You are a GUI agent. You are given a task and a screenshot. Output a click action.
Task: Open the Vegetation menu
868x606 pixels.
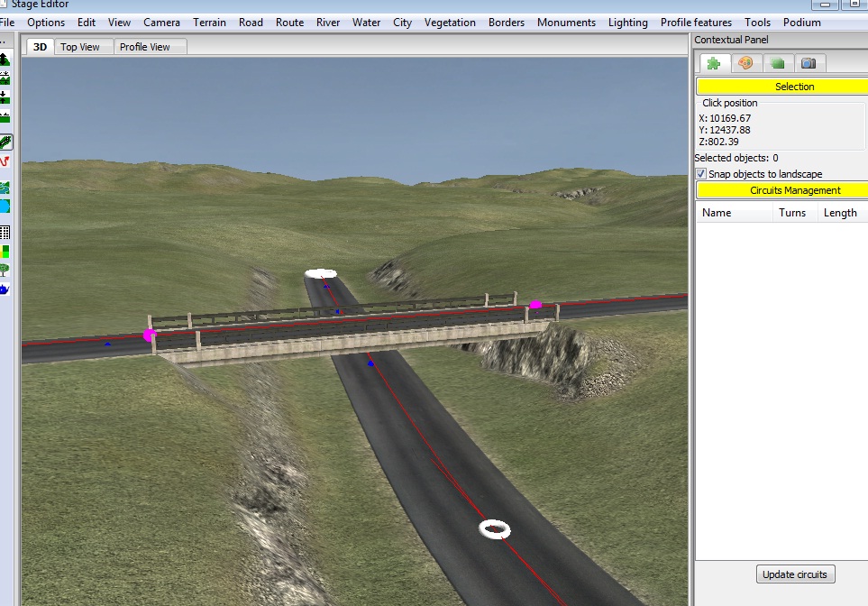click(450, 23)
